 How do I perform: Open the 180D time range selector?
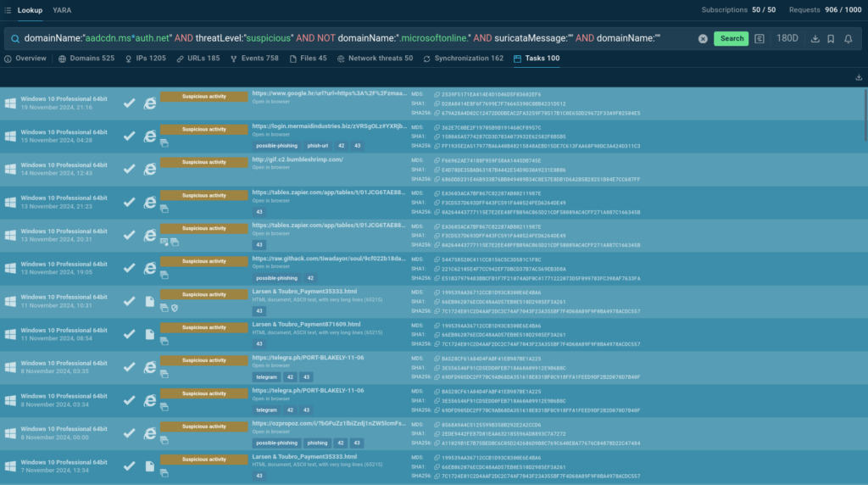click(787, 39)
